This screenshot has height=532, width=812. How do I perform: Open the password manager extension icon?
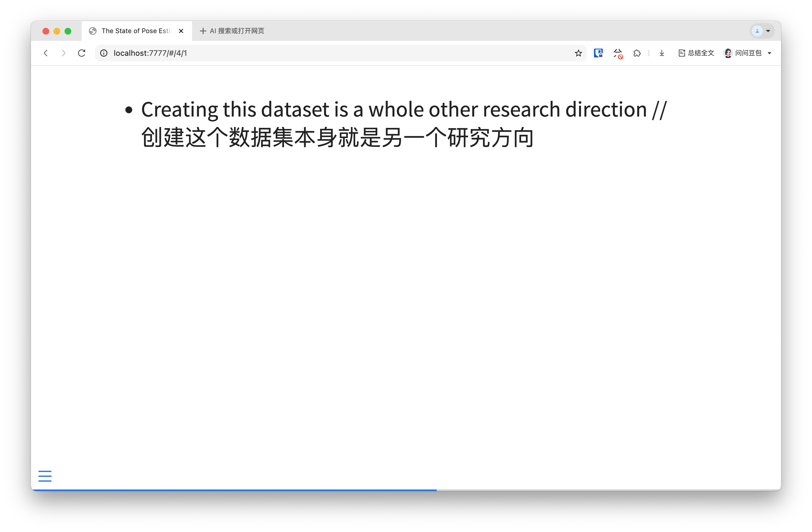[598, 53]
